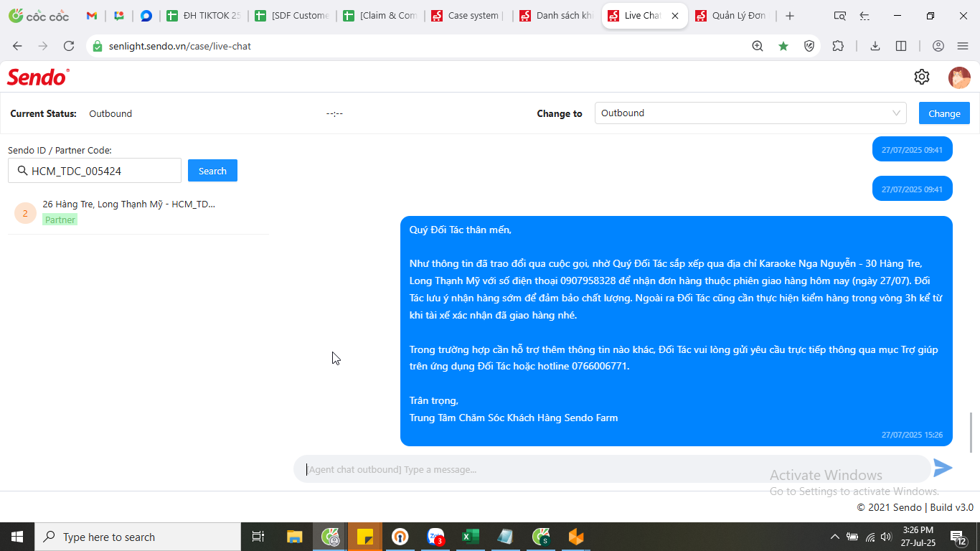
Task: Click the tab search icon in title bar
Action: [x=840, y=16]
